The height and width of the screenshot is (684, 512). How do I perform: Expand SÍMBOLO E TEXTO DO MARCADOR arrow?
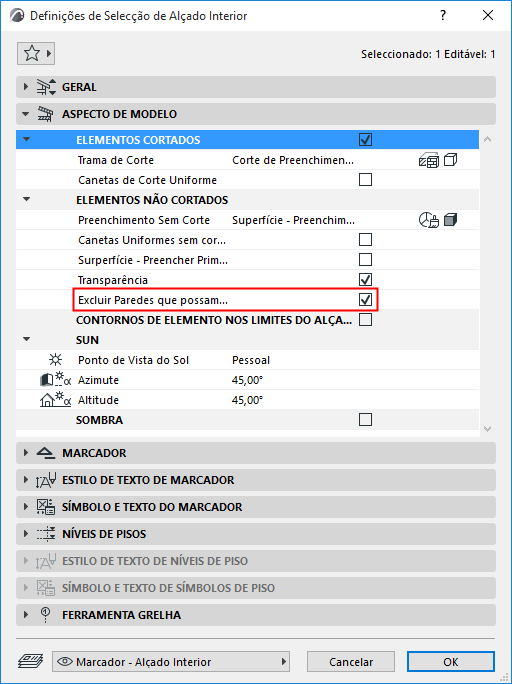coord(26,507)
